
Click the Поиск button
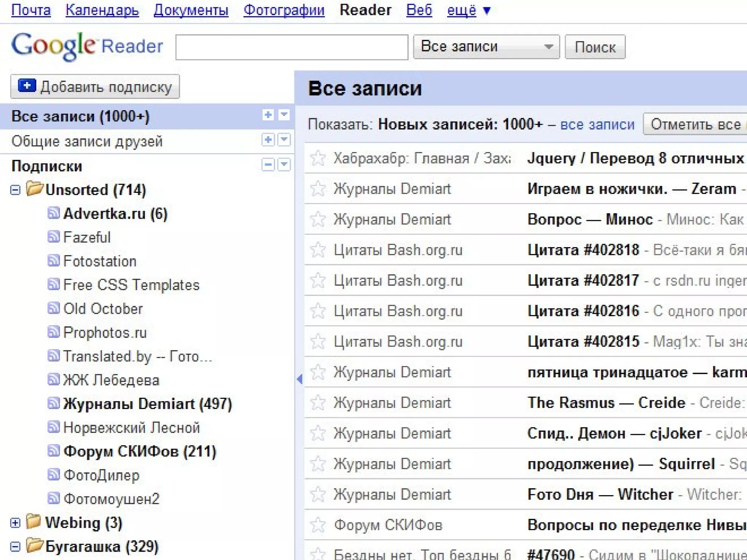pos(595,47)
